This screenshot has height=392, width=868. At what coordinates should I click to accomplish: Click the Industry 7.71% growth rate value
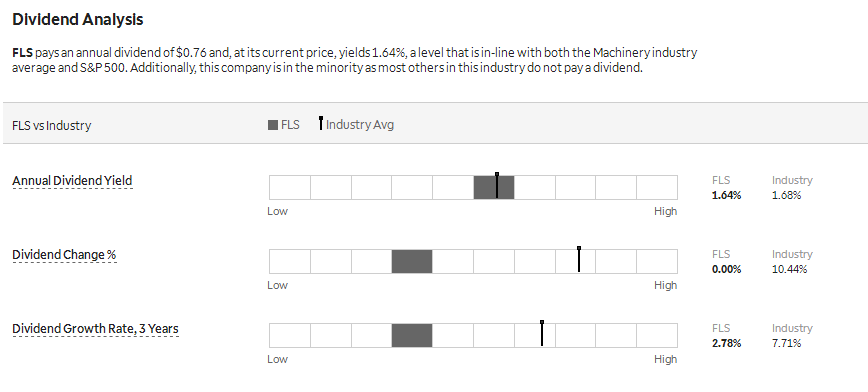pos(787,343)
